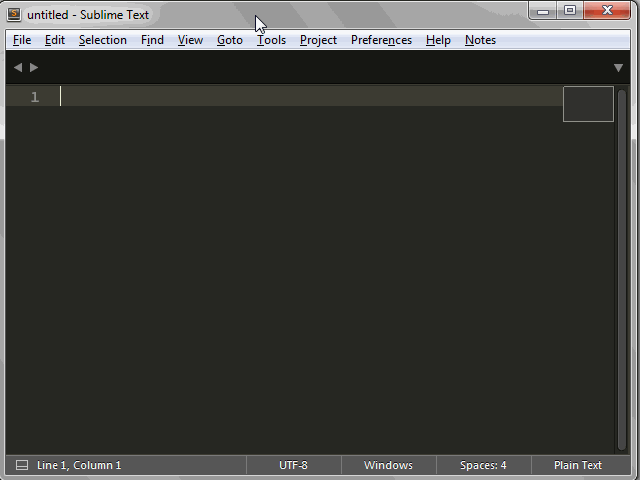Open the Notes menu
Image resolution: width=640 pixels, height=480 pixels.
[x=480, y=40]
